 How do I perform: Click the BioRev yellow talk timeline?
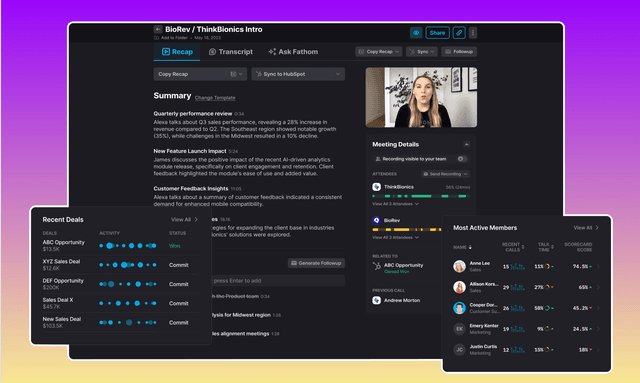tap(407, 229)
